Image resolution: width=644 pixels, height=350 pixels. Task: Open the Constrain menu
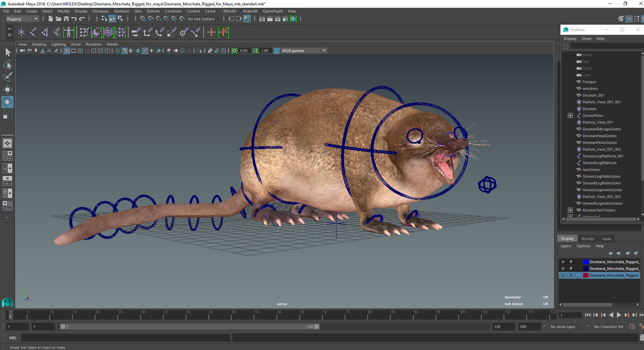pos(173,11)
